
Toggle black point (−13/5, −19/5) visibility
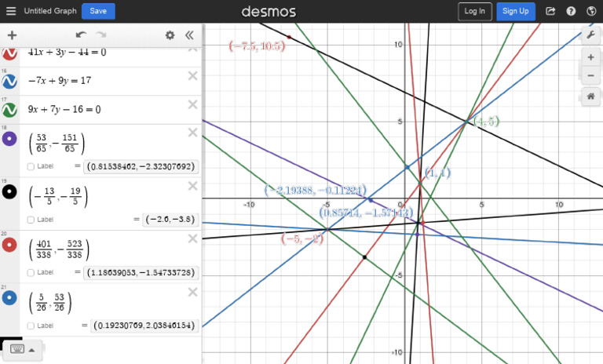point(9,191)
